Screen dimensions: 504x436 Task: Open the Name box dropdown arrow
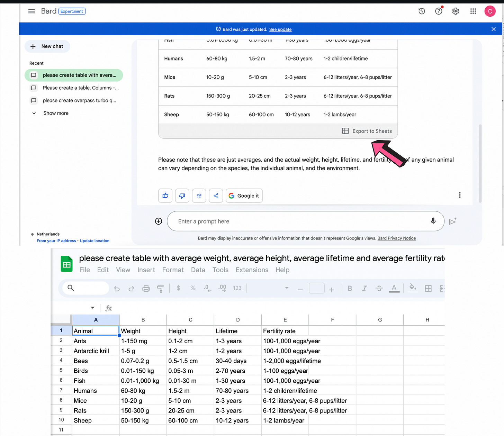coord(92,308)
